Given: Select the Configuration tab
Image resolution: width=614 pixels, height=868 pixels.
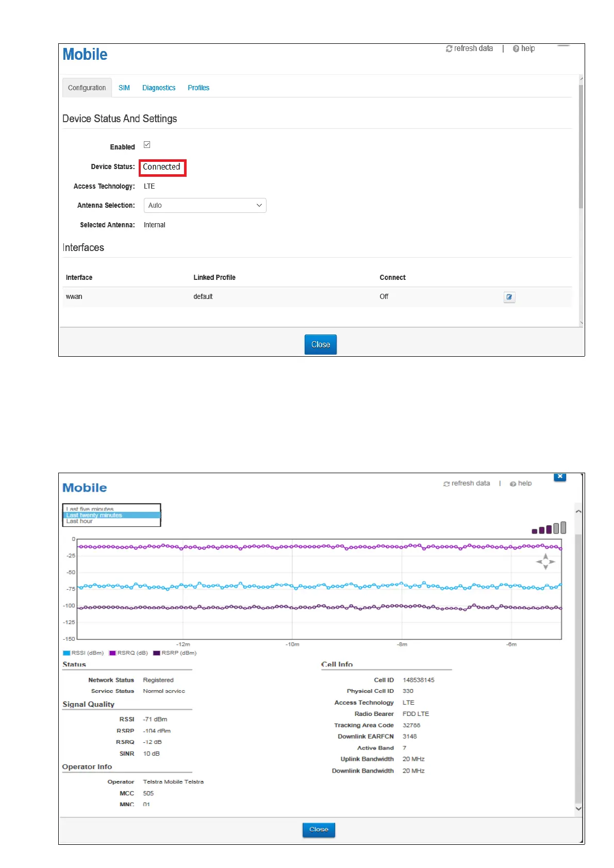Looking at the screenshot, I should pos(87,88).
